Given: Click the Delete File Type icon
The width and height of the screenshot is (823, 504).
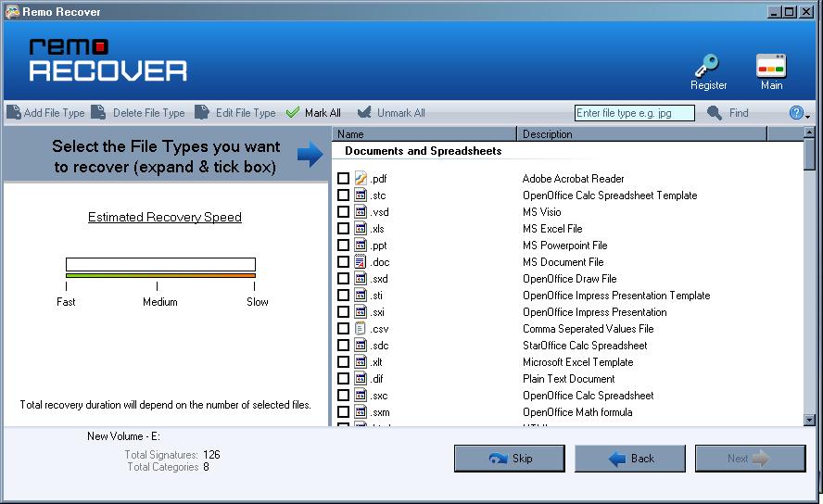Looking at the screenshot, I should point(98,112).
